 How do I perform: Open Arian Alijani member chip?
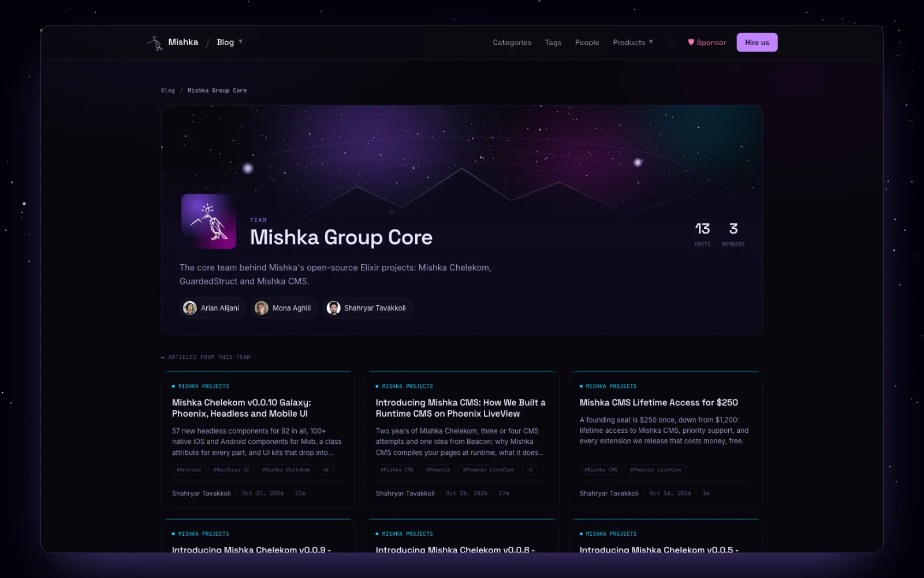(x=213, y=308)
